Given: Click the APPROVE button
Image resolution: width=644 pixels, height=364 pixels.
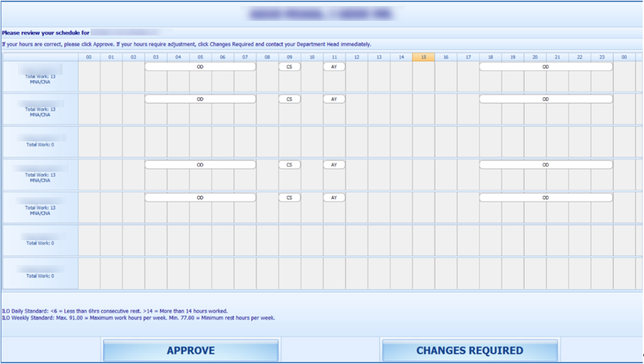Looking at the screenshot, I should [x=190, y=351].
